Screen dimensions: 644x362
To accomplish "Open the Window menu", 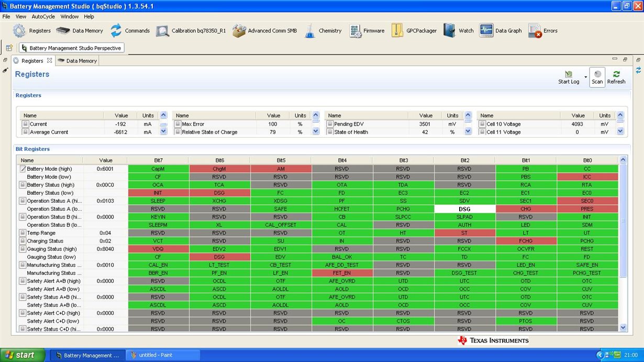I will coord(70,17).
